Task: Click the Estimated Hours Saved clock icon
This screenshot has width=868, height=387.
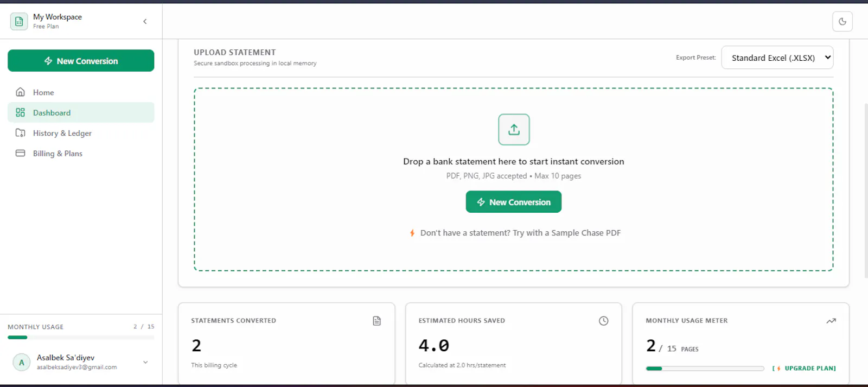Action: (x=603, y=321)
